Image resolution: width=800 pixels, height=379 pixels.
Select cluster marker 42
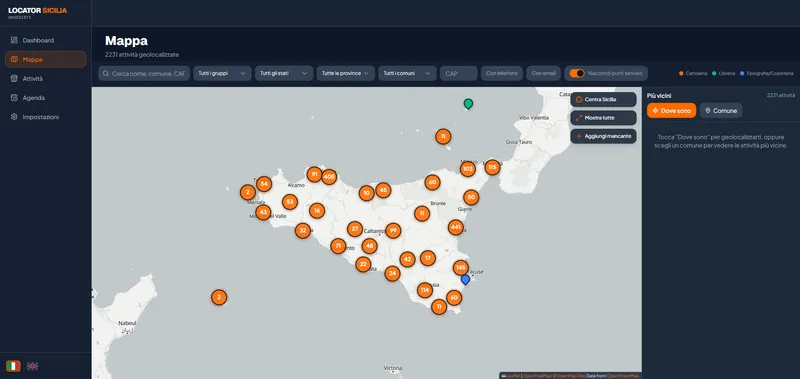407,260
